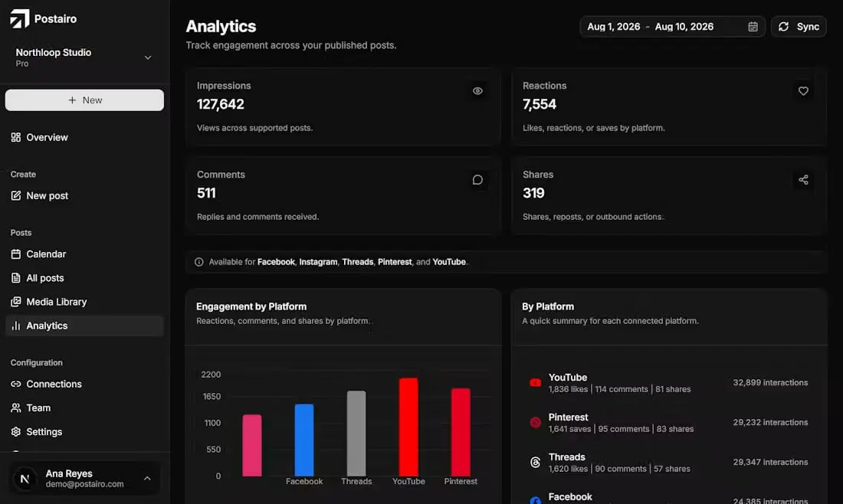Click the Sync button
843x504 pixels.
click(799, 26)
